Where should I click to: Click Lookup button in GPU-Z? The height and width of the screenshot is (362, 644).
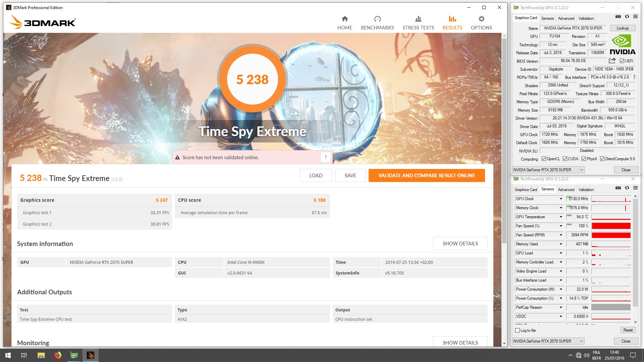coord(623,28)
